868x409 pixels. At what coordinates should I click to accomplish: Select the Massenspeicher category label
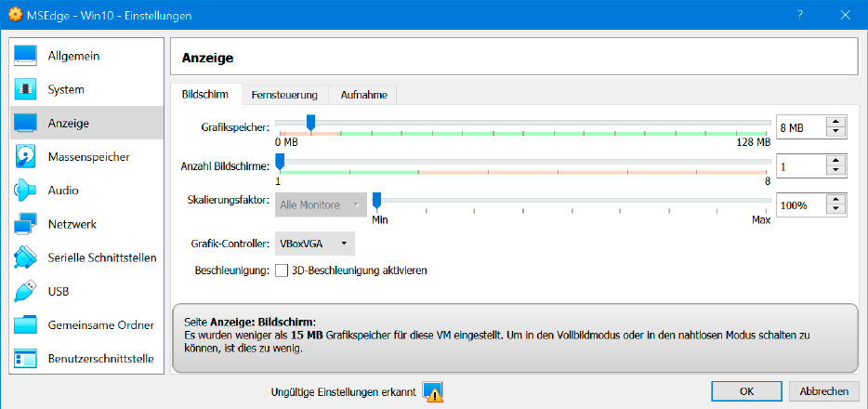point(88,157)
